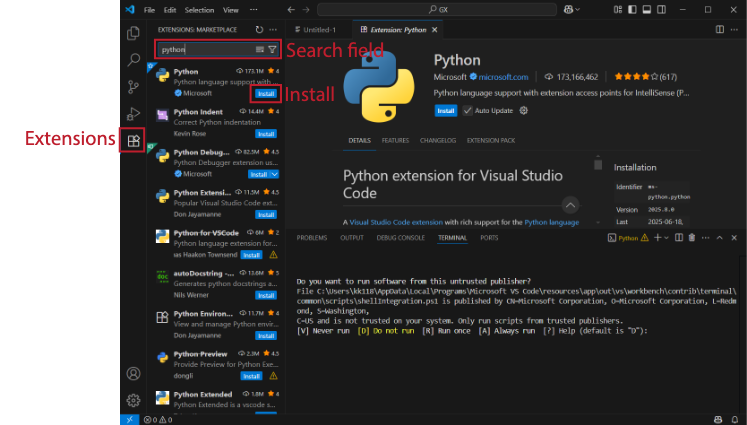Open the PORTS panel tab
The width and height of the screenshot is (747, 425).
[489, 238]
